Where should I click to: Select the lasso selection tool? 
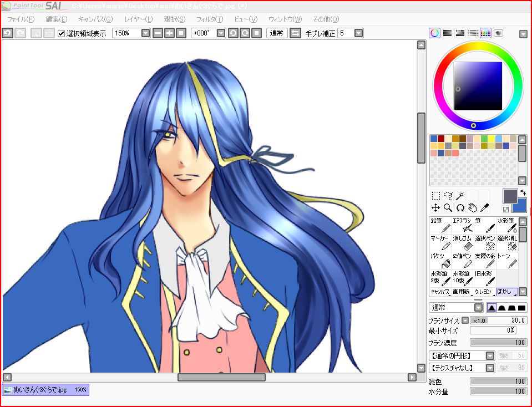click(x=448, y=196)
